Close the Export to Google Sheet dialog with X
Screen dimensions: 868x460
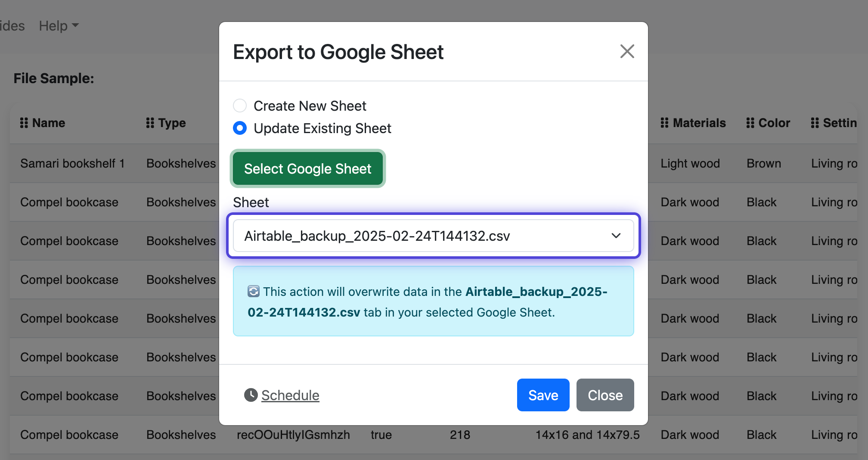pos(627,51)
